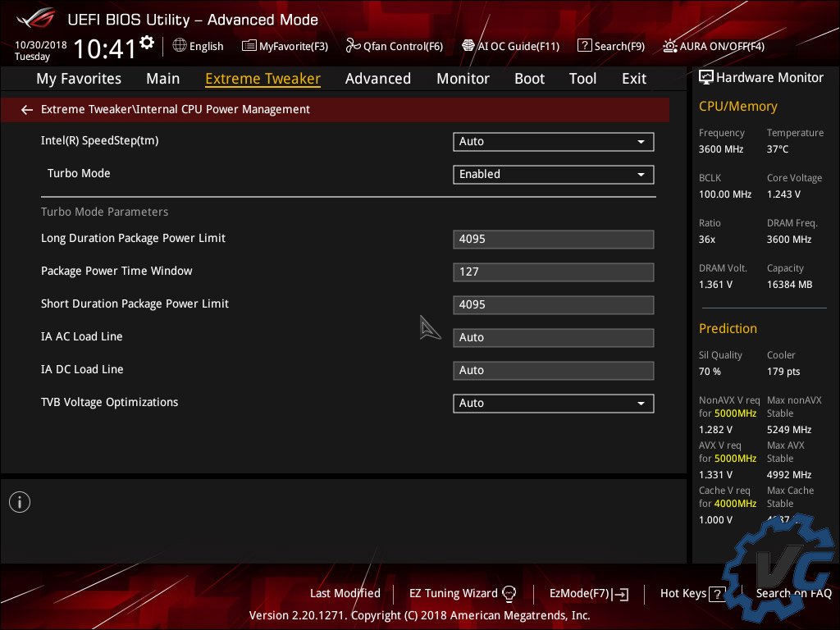Launch the AI OC Guide(F11) icon
The height and width of the screenshot is (630, 840).
click(x=468, y=46)
